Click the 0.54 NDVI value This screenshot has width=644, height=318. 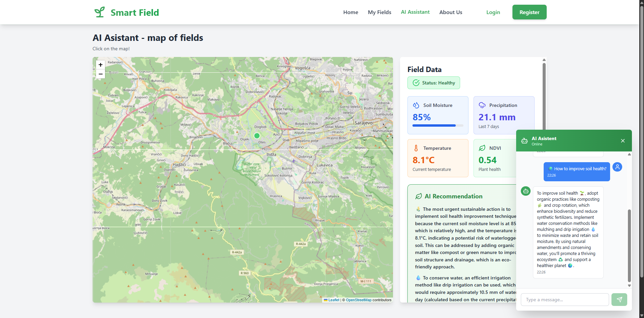pyautogui.click(x=488, y=160)
